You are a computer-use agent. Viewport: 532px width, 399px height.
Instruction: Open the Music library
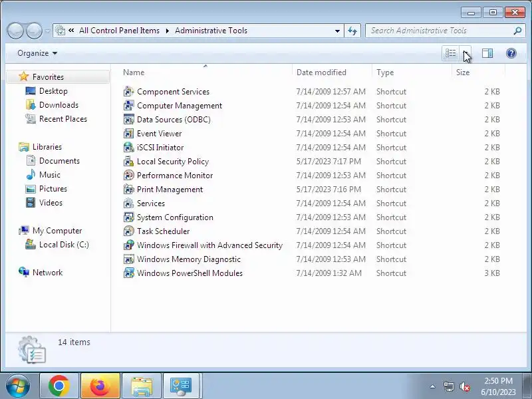pyautogui.click(x=49, y=175)
